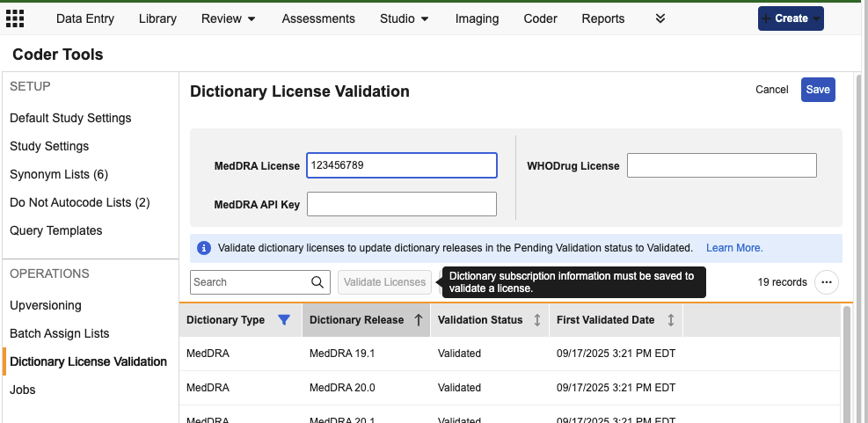Sort by Validation Status arrows

[537, 320]
